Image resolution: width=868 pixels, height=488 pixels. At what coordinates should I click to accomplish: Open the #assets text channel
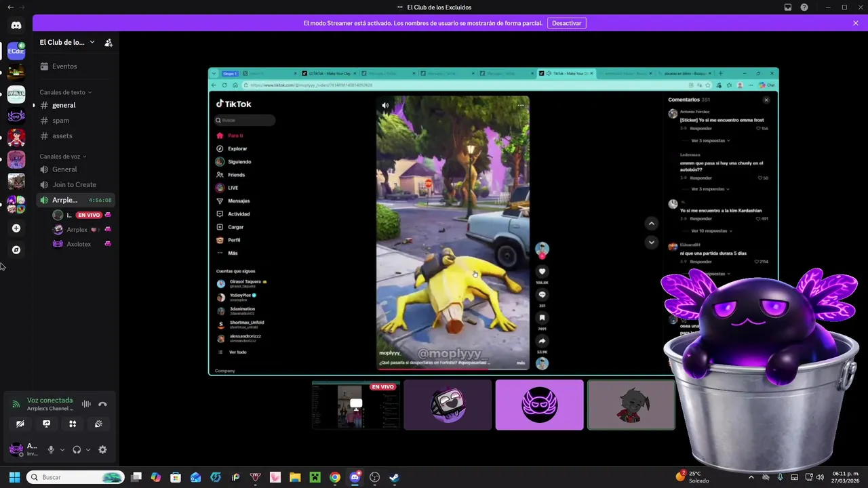[x=76, y=136]
